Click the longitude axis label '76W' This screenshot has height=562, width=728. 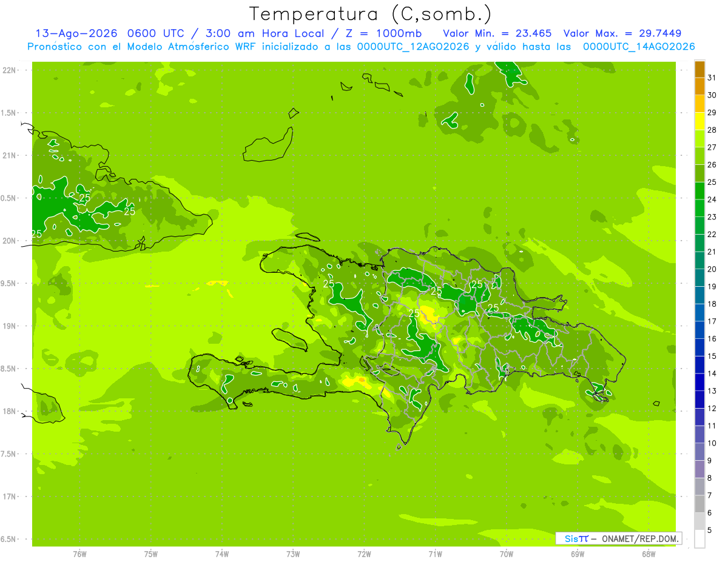point(79,554)
